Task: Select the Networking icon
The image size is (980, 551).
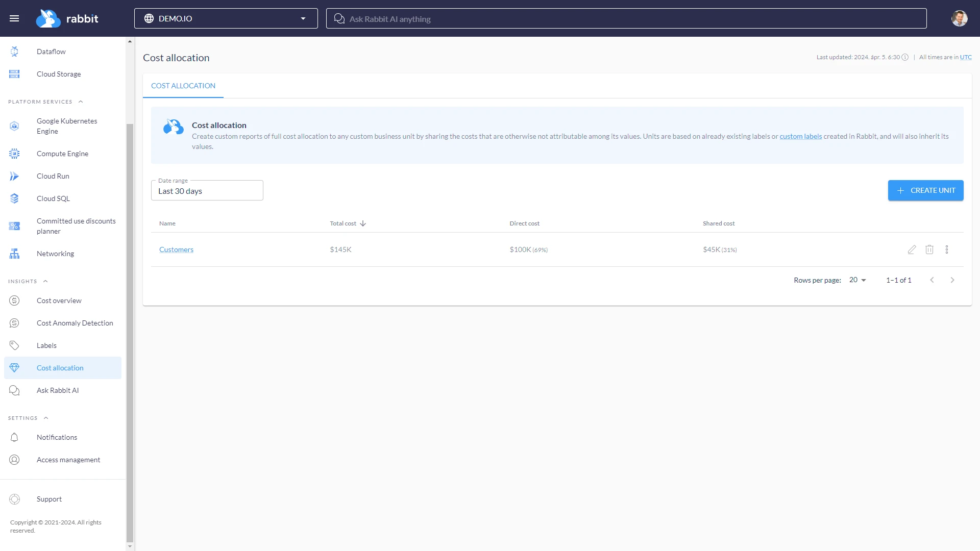Action: pyautogui.click(x=14, y=254)
